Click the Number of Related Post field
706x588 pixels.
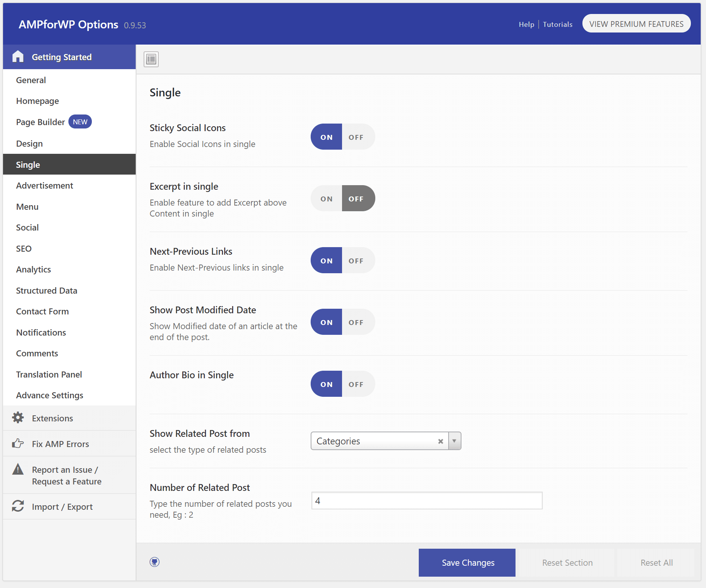427,501
